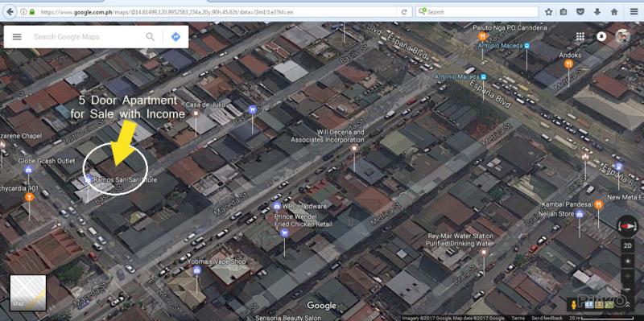This screenshot has height=321, width=644.
Task: Select the Yobma's Vape Shop pin
Action: [196, 270]
